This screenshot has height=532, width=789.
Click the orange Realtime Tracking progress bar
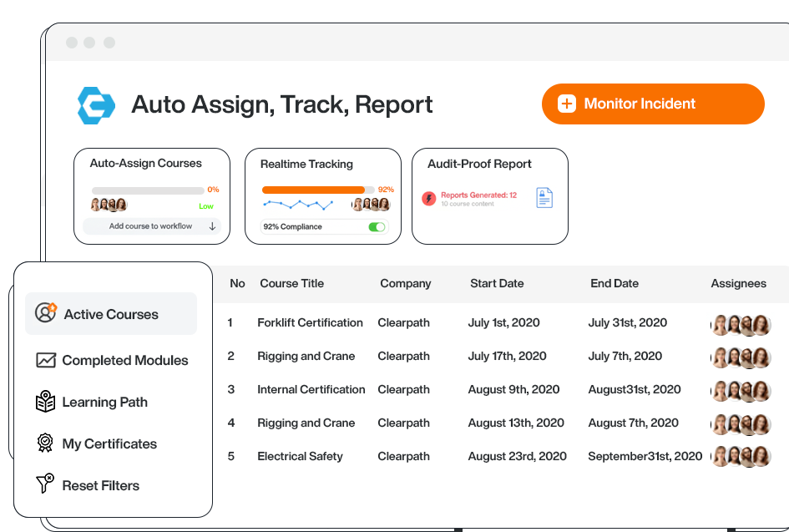pos(313,190)
